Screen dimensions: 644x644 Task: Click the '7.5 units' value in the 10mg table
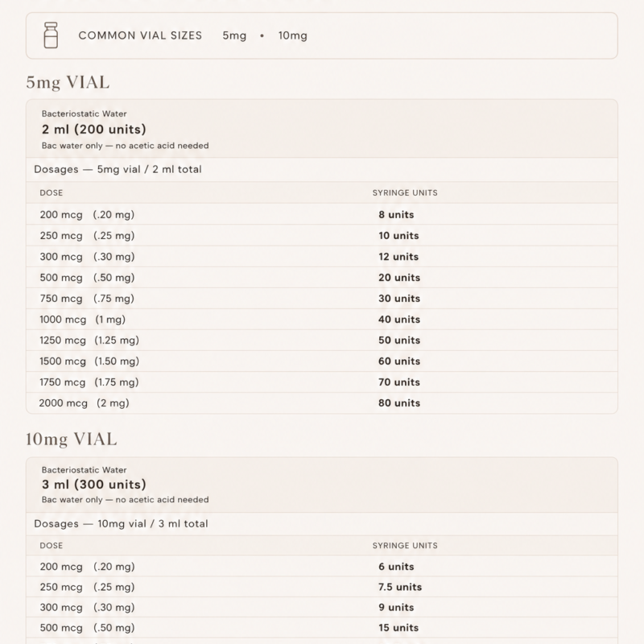point(400,588)
